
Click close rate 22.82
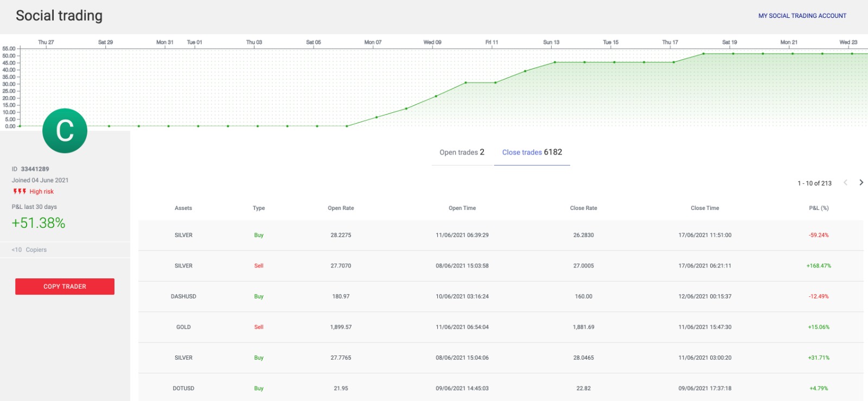coord(584,389)
